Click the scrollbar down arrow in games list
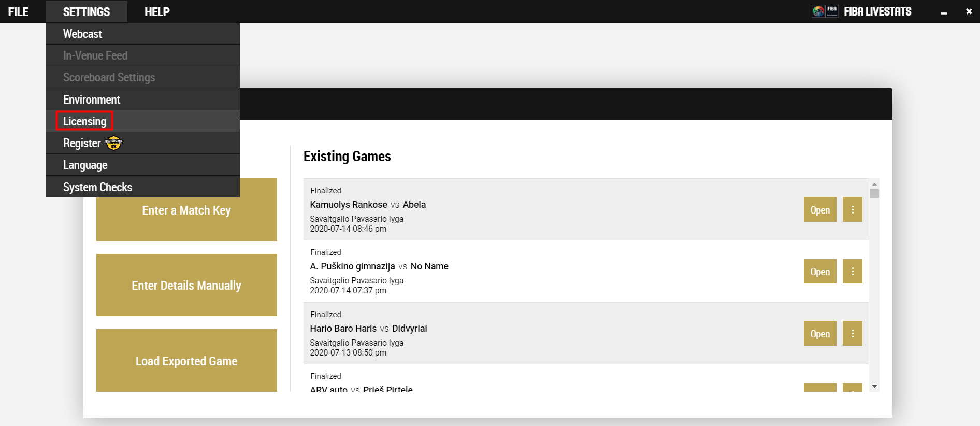The width and height of the screenshot is (980, 426). click(x=874, y=387)
